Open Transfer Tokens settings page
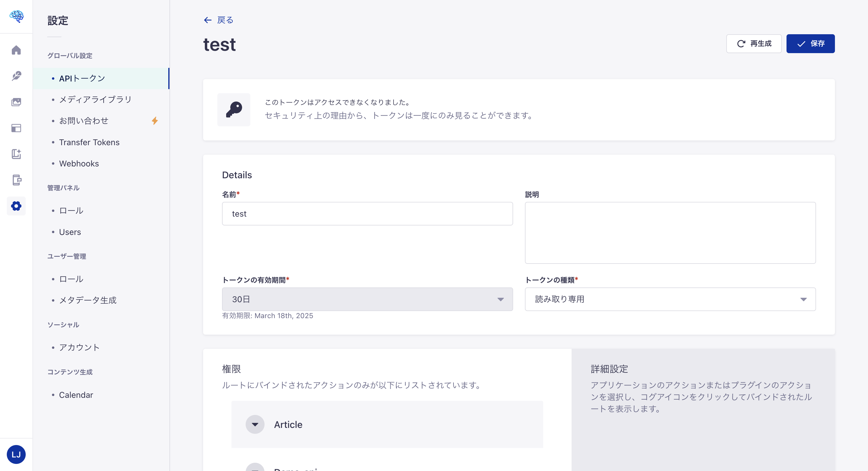This screenshot has width=868, height=471. tap(89, 142)
